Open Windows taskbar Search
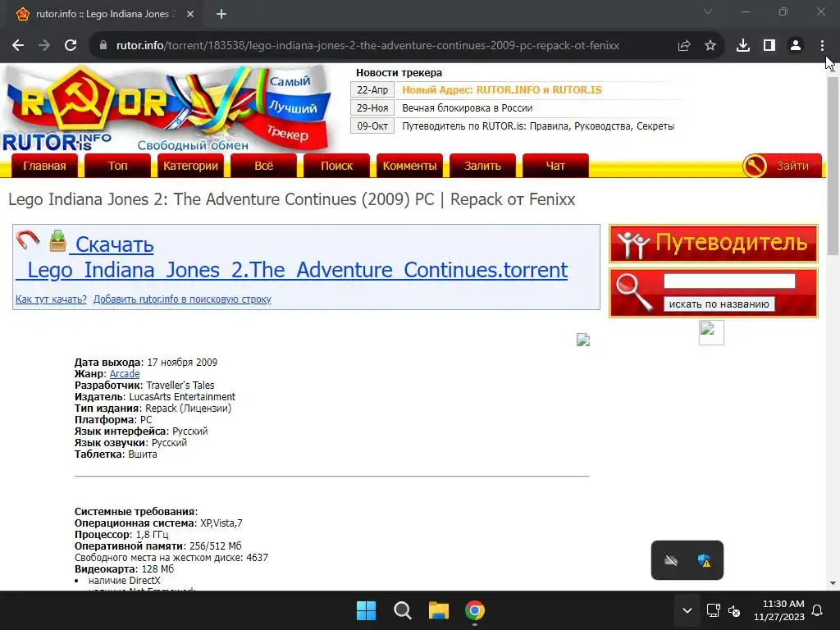 (403, 610)
